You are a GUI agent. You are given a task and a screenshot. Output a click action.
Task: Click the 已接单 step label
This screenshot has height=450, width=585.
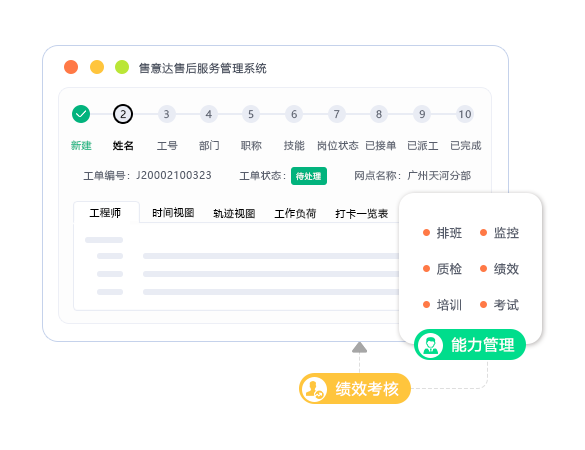pyautogui.click(x=381, y=145)
